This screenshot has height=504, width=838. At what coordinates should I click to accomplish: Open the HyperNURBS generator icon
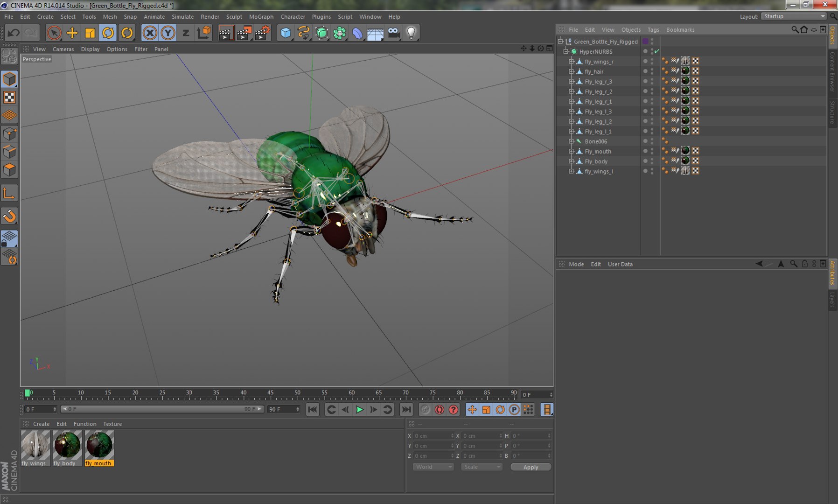(x=322, y=33)
